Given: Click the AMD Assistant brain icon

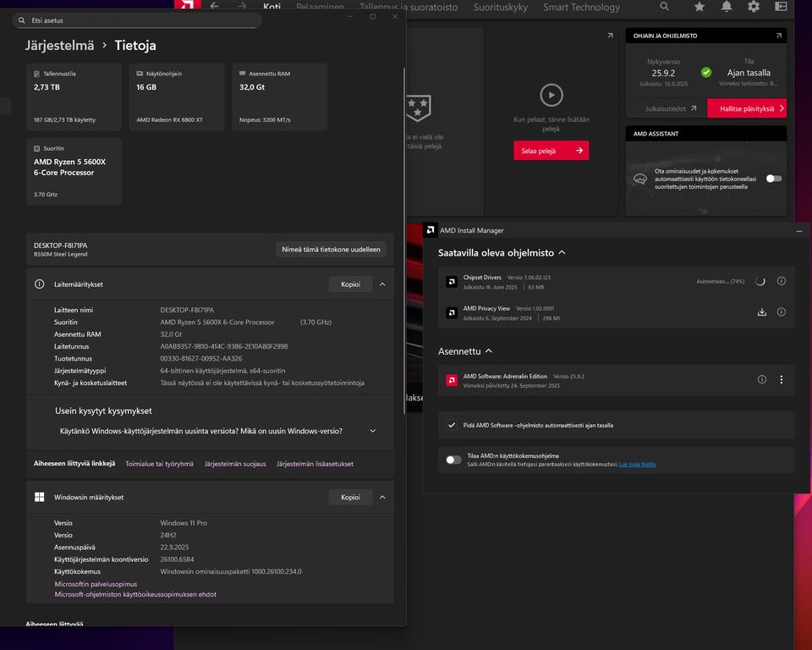Looking at the screenshot, I should (x=640, y=179).
